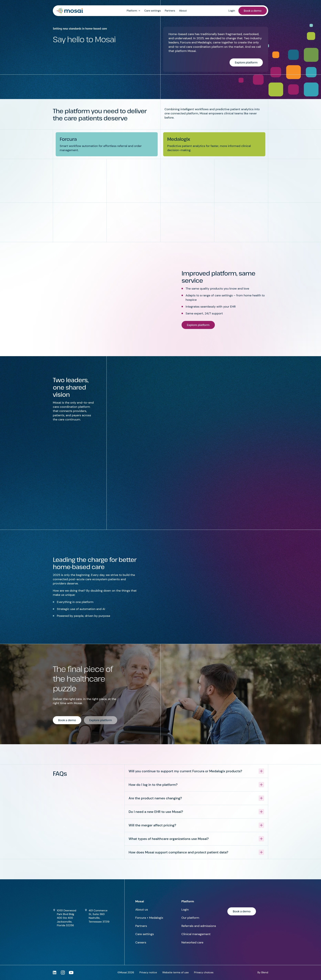Open Instagram icon in footer
Image resolution: width=321 pixels, height=980 pixels.
(63, 972)
